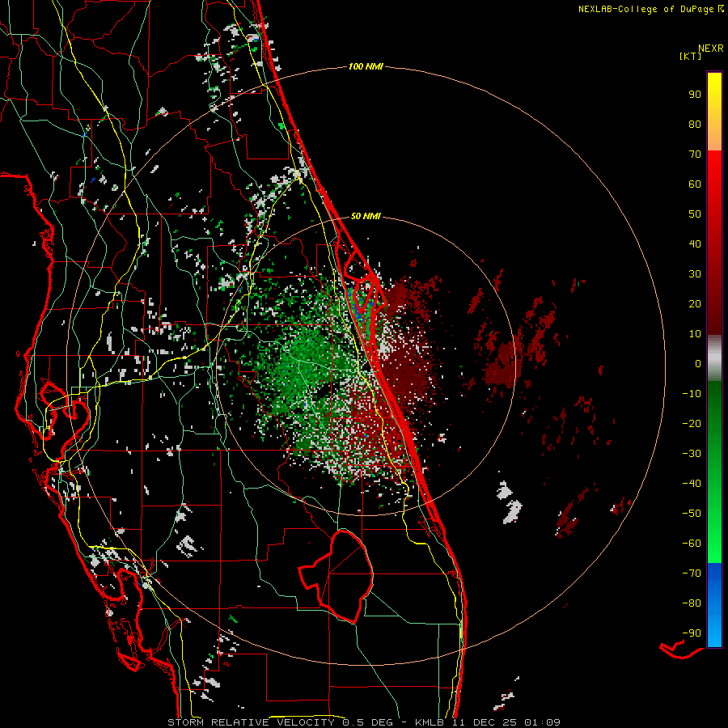The height and width of the screenshot is (728, 728).
Task: Click the [KT] units label
Action: pos(691,56)
